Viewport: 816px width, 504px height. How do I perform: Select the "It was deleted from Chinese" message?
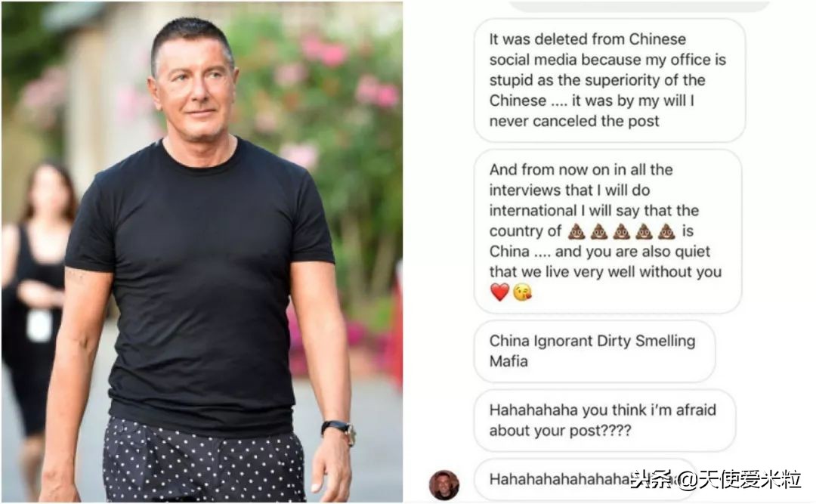point(610,80)
